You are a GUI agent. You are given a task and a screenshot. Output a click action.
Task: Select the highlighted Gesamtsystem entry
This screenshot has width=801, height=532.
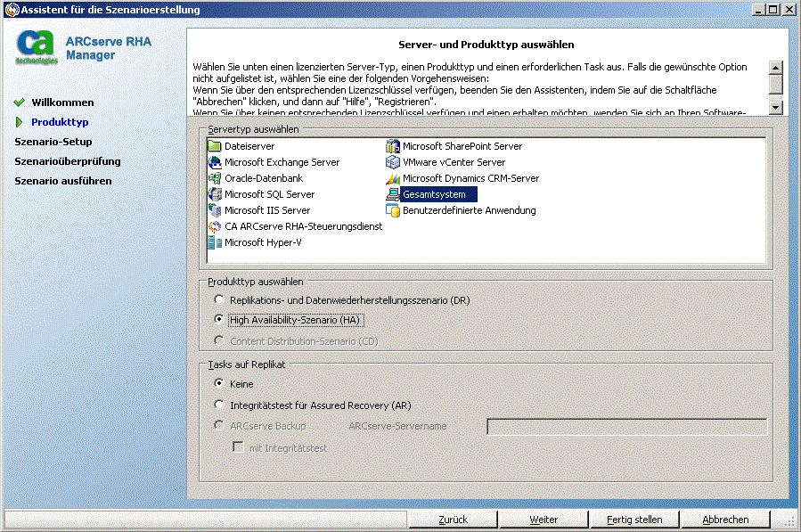[x=439, y=194]
